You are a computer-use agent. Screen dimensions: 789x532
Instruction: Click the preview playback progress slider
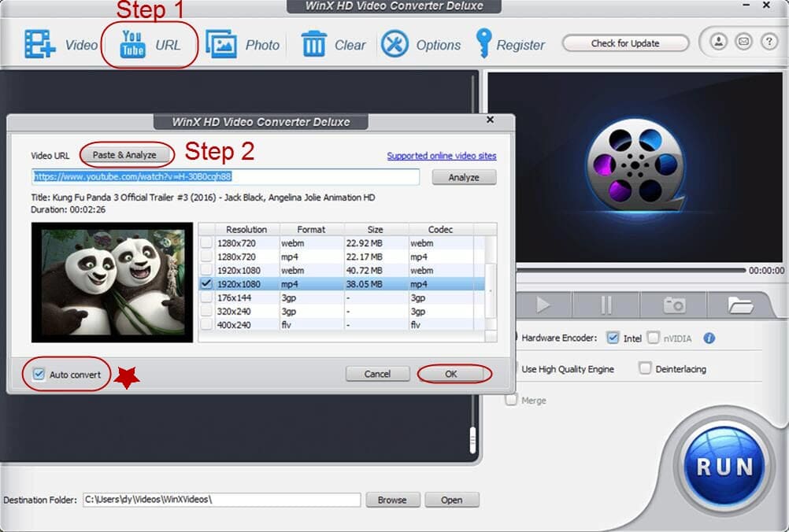coord(631,271)
